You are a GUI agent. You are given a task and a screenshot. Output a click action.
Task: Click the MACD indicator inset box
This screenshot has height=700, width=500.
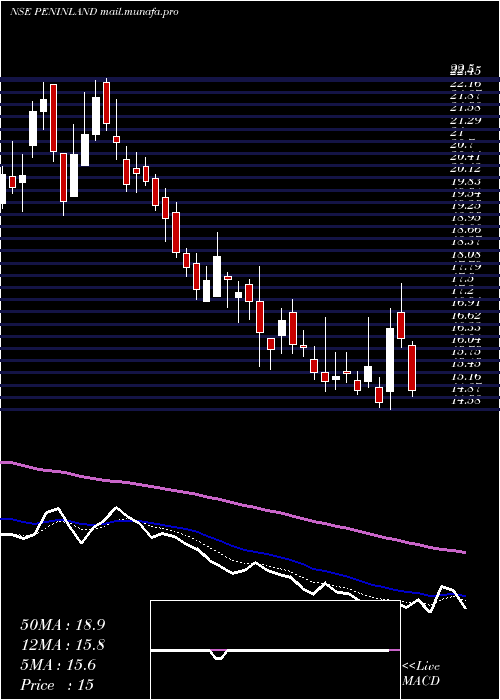pos(275,650)
